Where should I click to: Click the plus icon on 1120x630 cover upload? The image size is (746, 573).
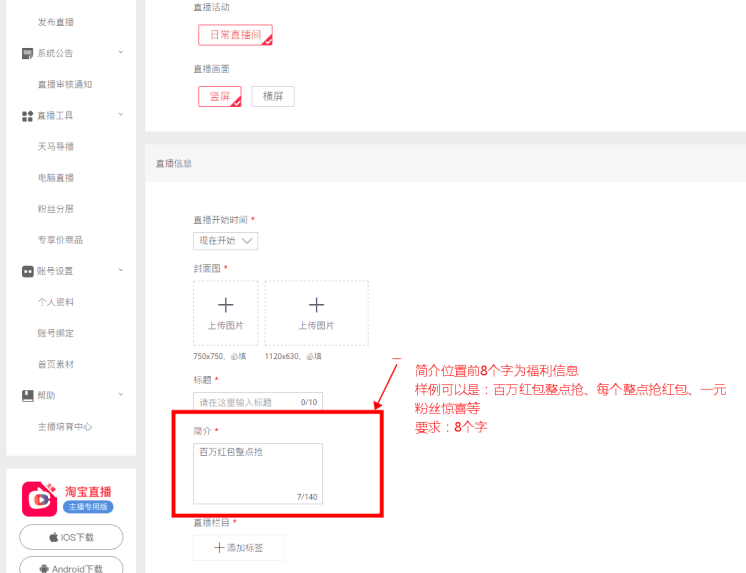coord(316,305)
